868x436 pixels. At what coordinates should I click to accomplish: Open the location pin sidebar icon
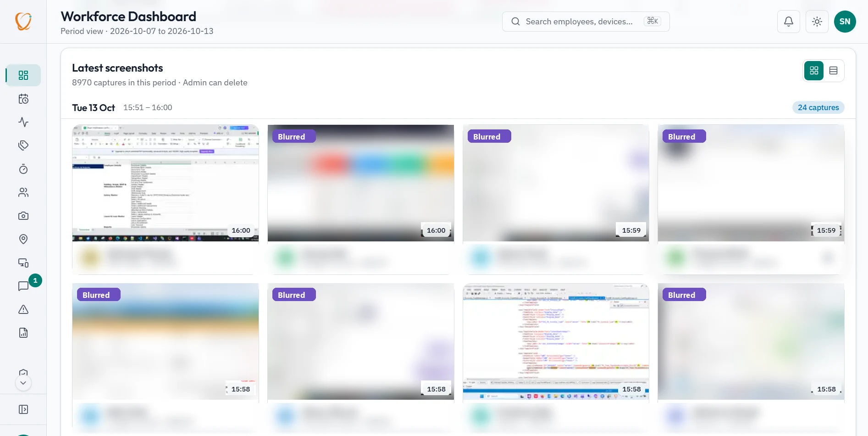pyautogui.click(x=23, y=239)
